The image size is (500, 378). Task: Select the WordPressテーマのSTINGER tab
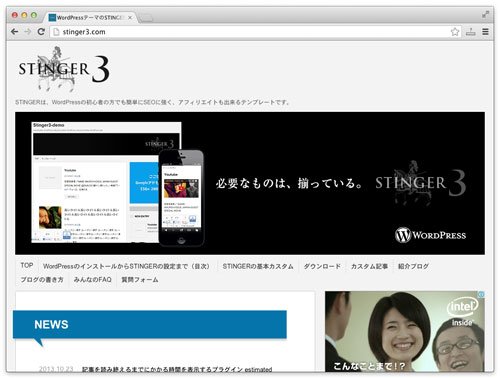pyautogui.click(x=90, y=18)
